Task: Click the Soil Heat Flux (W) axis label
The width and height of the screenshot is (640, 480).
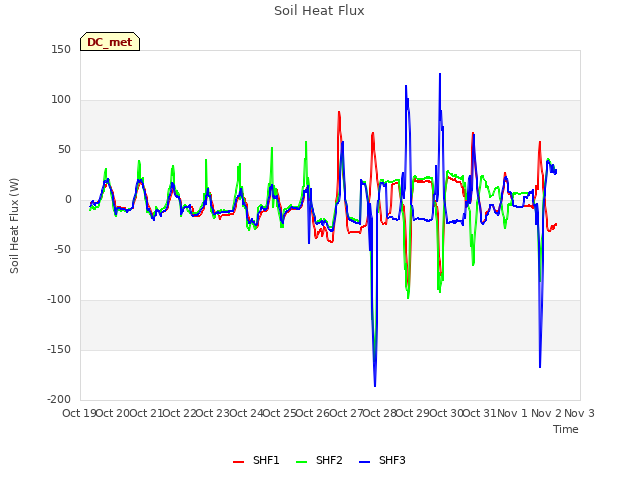Action: click(14, 225)
